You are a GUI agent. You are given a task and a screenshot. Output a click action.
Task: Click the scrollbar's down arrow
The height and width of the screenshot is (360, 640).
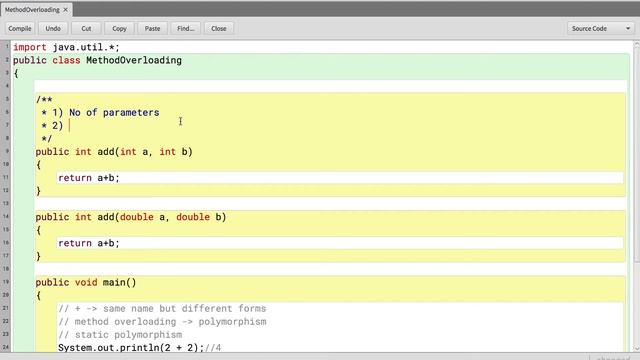coord(636,348)
